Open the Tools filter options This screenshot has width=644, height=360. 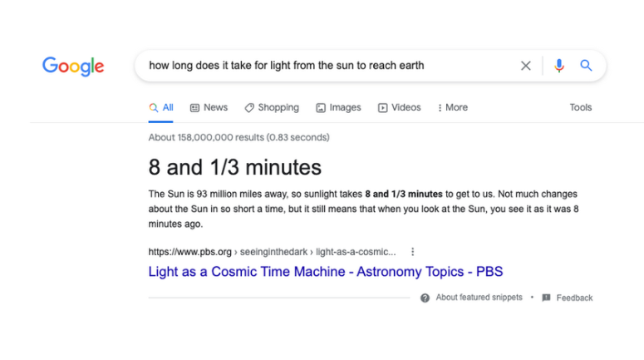pos(581,107)
